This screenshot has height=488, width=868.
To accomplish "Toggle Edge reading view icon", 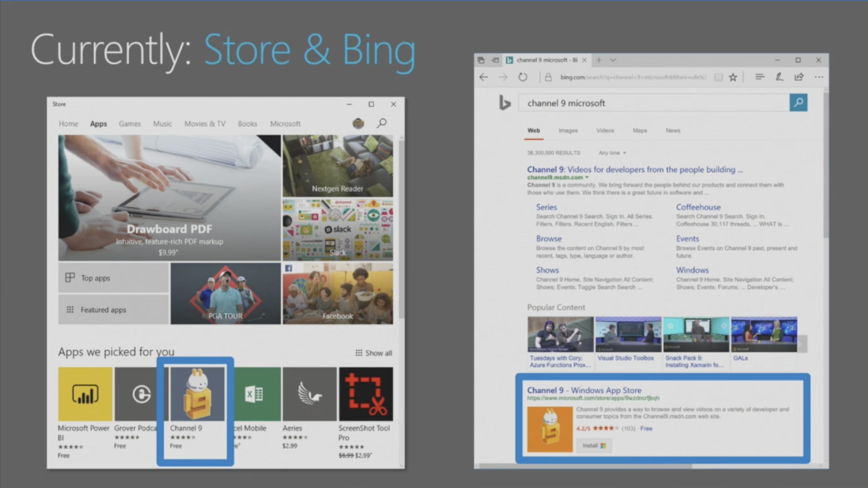I will tap(718, 77).
